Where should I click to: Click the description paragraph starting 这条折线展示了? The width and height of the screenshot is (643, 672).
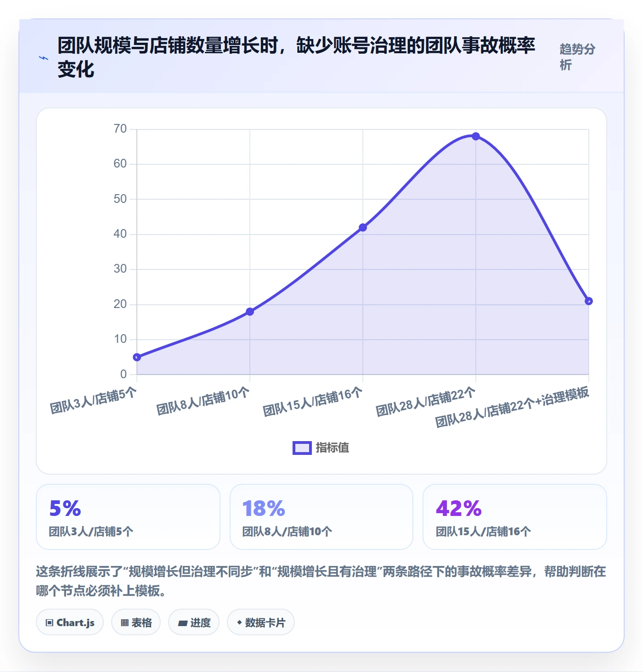pyautogui.click(x=321, y=581)
